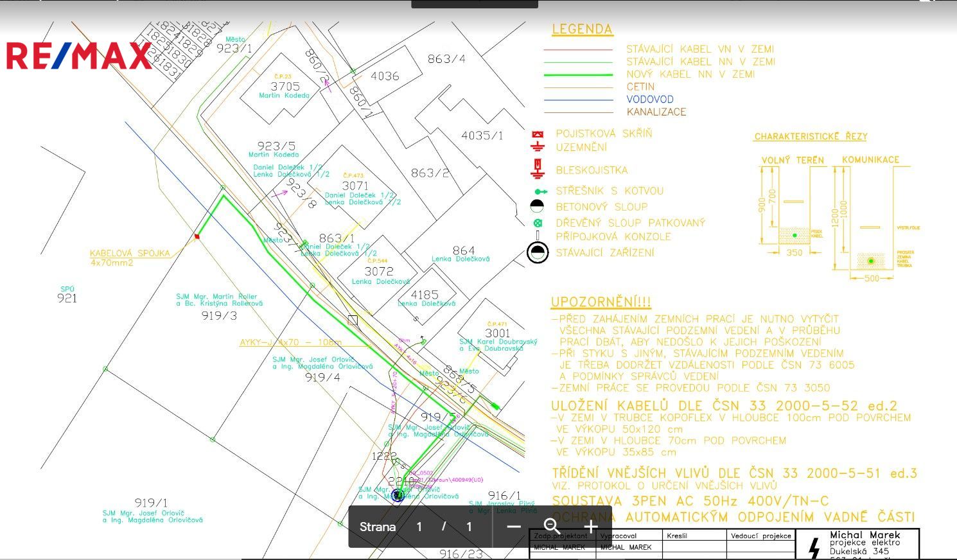
Task: Click the UPOZORNĚNÍ!!! heading
Action: pyautogui.click(x=601, y=302)
